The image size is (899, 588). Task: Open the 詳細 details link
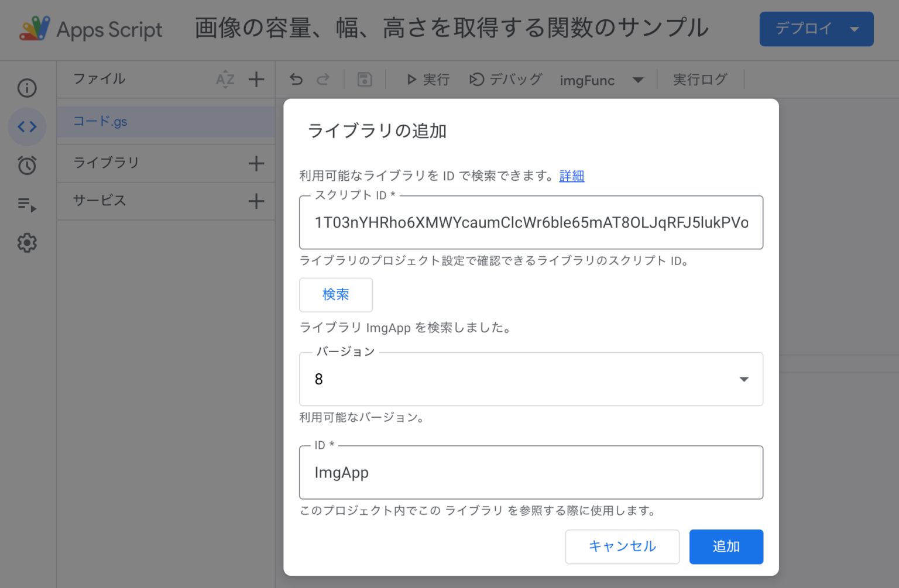point(572,176)
